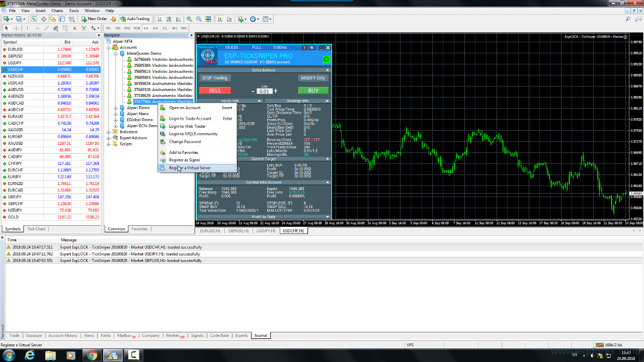Collapse the Symbol Info/Account section arrow
644x362 pixels.
328,182
